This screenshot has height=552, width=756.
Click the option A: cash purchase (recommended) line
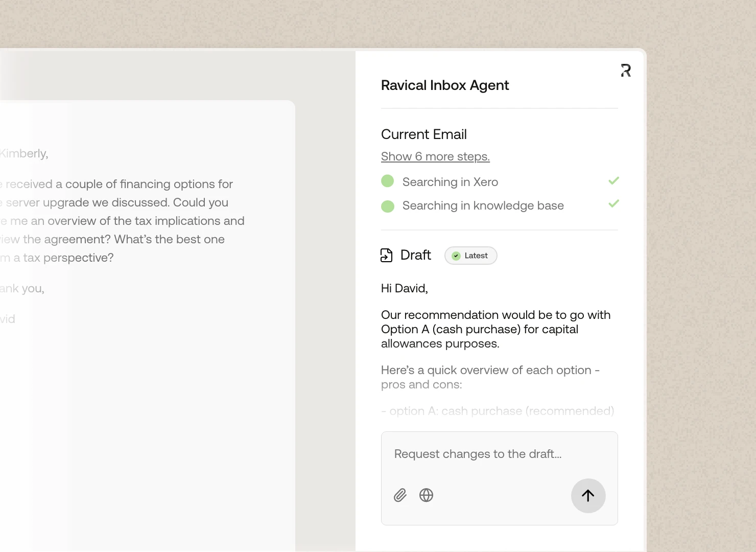[x=498, y=411]
